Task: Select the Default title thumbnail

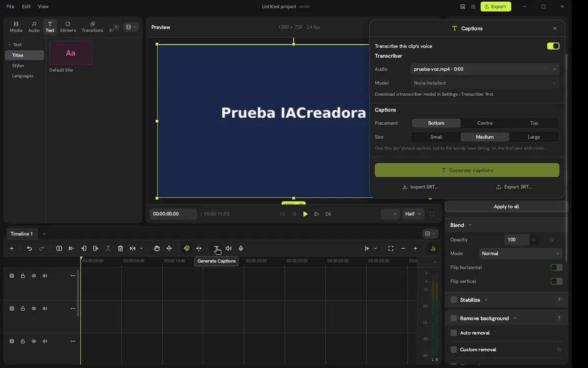Action: 71,53
